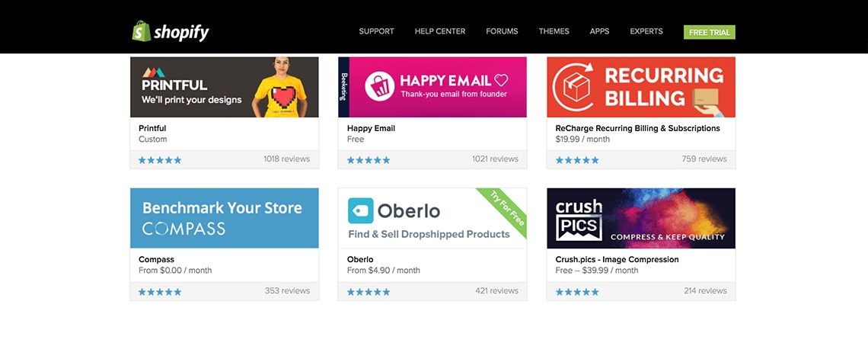This screenshot has width=868, height=343.
Task: Open the Compass app title link
Action: click(x=156, y=259)
